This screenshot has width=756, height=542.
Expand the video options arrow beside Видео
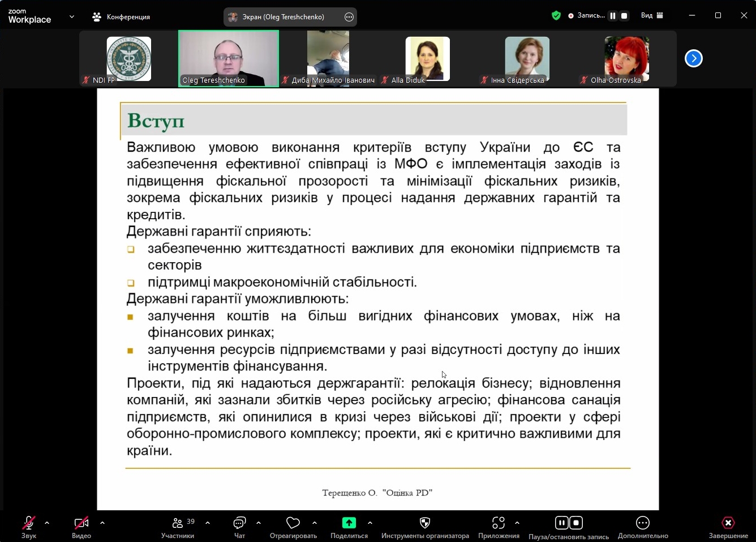coord(102,523)
